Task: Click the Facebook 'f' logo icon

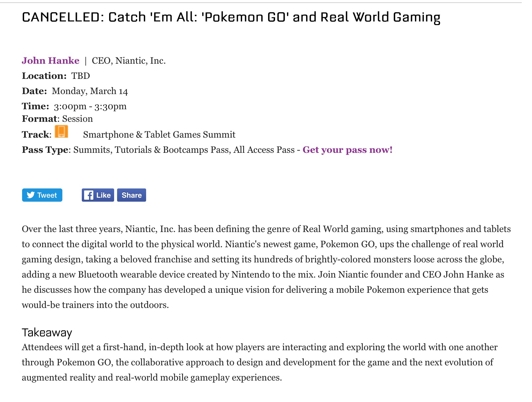Action: click(x=88, y=195)
